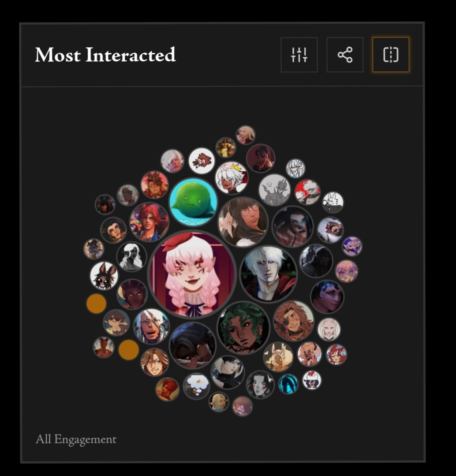The image size is (456, 476).
Task: Click the All Engagement label
Action: [x=76, y=439]
